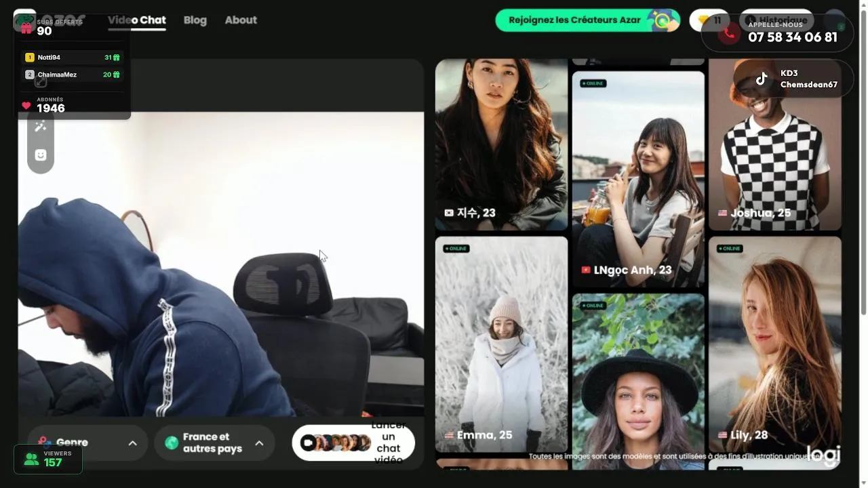Click the green viewers people icon
Image resolution: width=868 pixels, height=488 pixels.
tap(31, 459)
